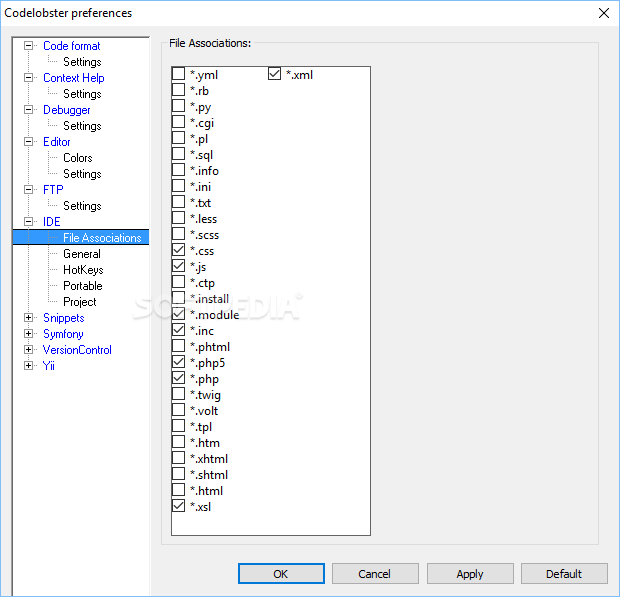Uncheck the *.module checkbox
The width and height of the screenshot is (620, 597).
pos(178,314)
